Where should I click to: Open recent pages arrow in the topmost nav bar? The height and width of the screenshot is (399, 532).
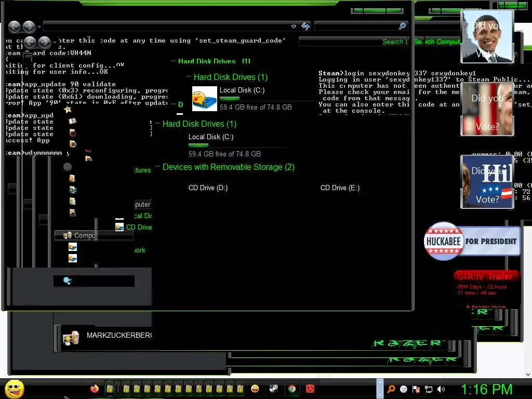[39, 26]
